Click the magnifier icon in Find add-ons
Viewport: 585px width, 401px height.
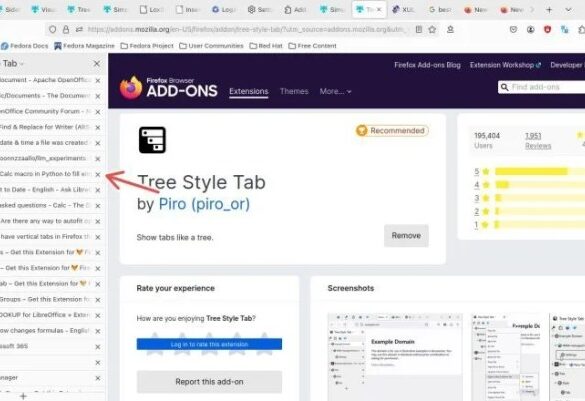click(504, 87)
